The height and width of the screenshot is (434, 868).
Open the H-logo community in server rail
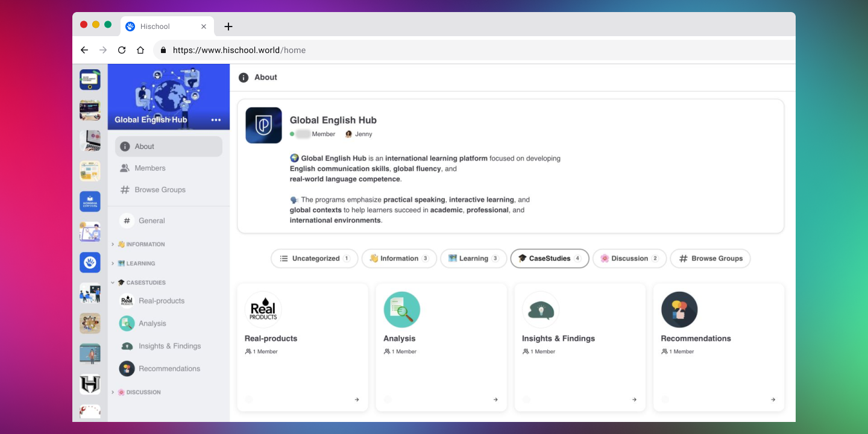[x=90, y=384]
